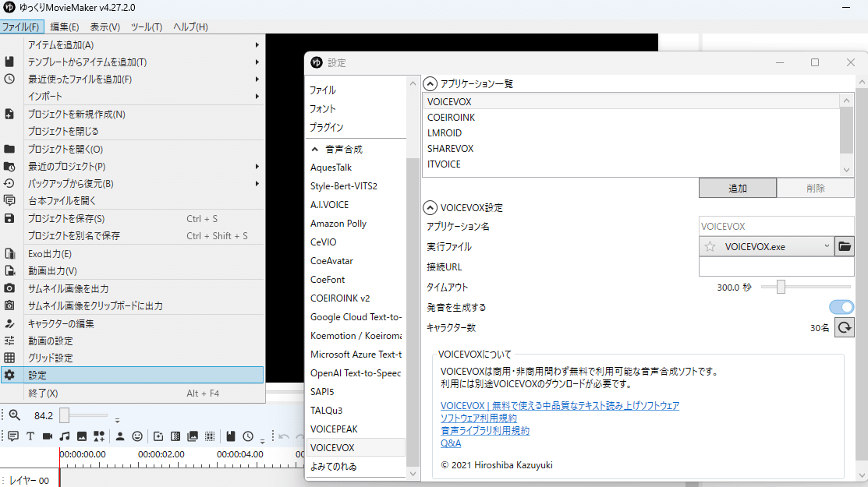The height and width of the screenshot is (487, 868).
Task: Add an audio item using the music note icon
Action: 65,436
